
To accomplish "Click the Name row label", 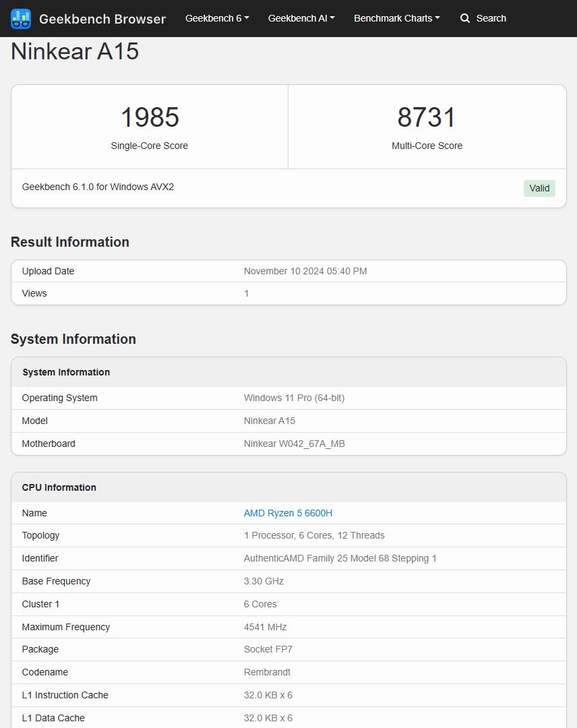I will (x=34, y=513).
